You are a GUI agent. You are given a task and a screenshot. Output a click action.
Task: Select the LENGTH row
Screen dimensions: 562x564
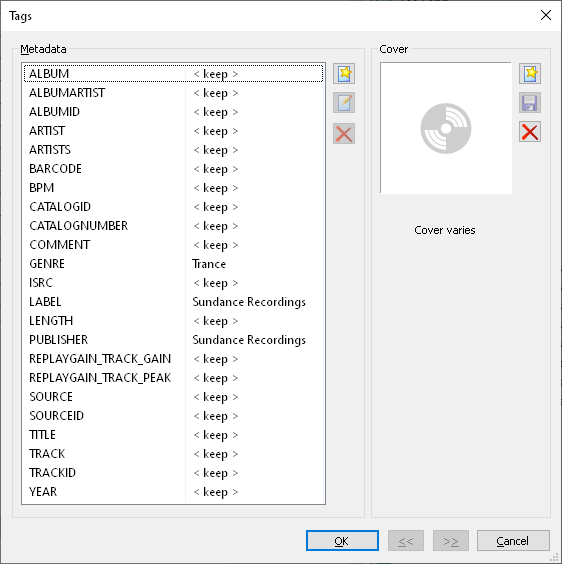click(173, 321)
